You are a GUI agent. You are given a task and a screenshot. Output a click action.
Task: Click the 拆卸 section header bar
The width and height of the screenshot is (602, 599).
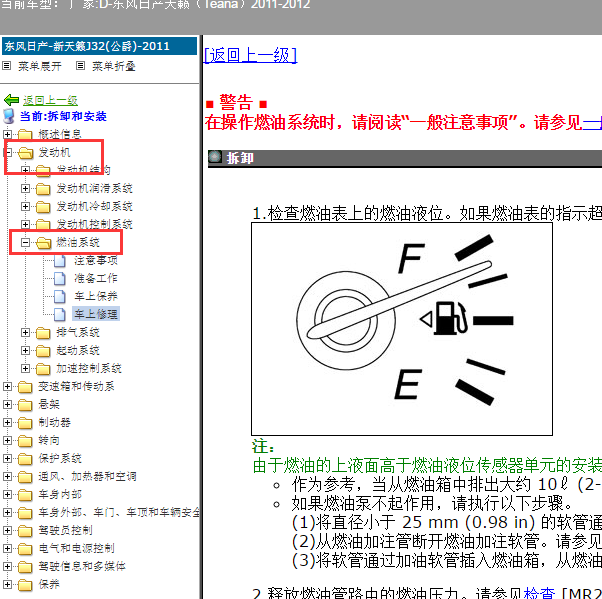click(x=405, y=158)
